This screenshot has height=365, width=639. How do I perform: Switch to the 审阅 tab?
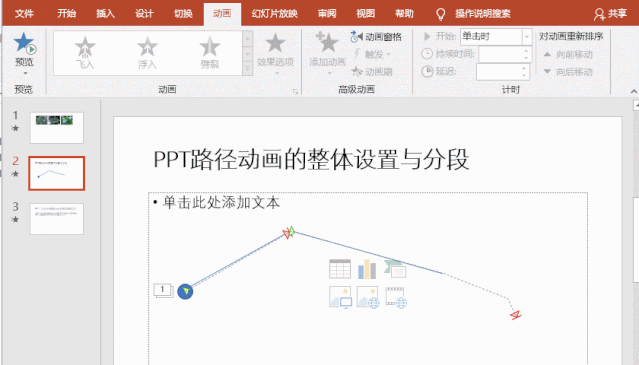[x=327, y=13]
